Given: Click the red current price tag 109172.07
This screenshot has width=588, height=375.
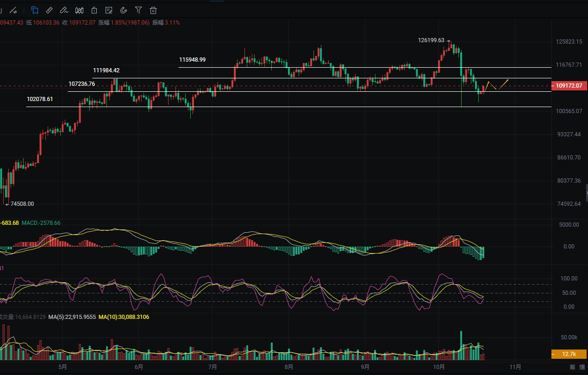Looking at the screenshot, I should (x=569, y=86).
